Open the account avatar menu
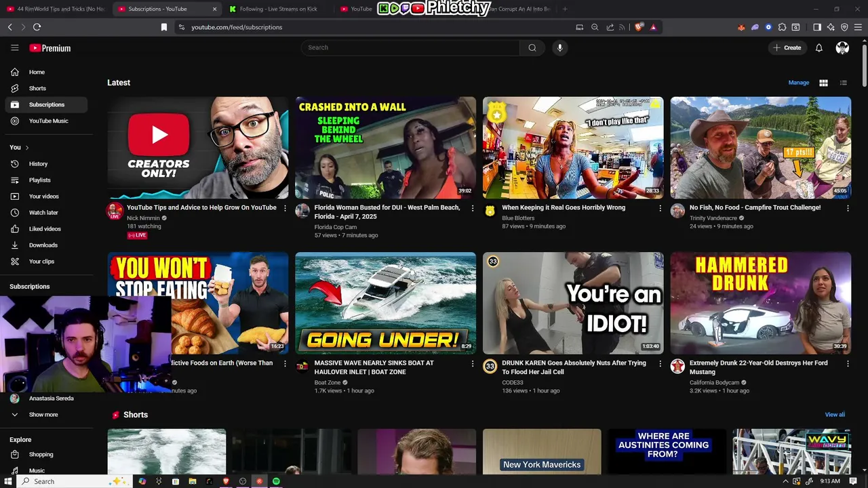Viewport: 868px width, 488px height. point(842,47)
